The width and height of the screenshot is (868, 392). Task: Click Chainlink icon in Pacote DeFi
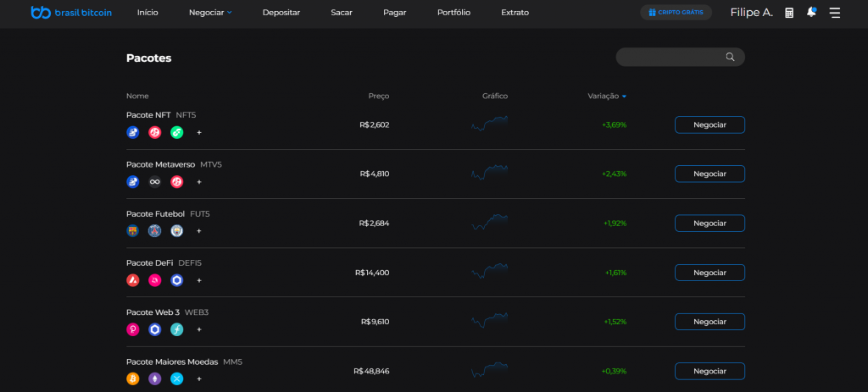point(176,280)
